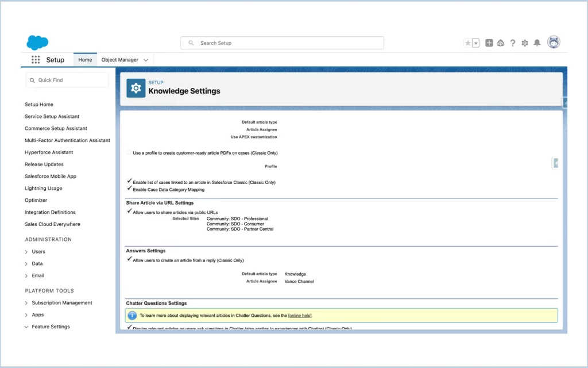Expand the Users tree node
The height and width of the screenshot is (368, 588).
(x=26, y=252)
